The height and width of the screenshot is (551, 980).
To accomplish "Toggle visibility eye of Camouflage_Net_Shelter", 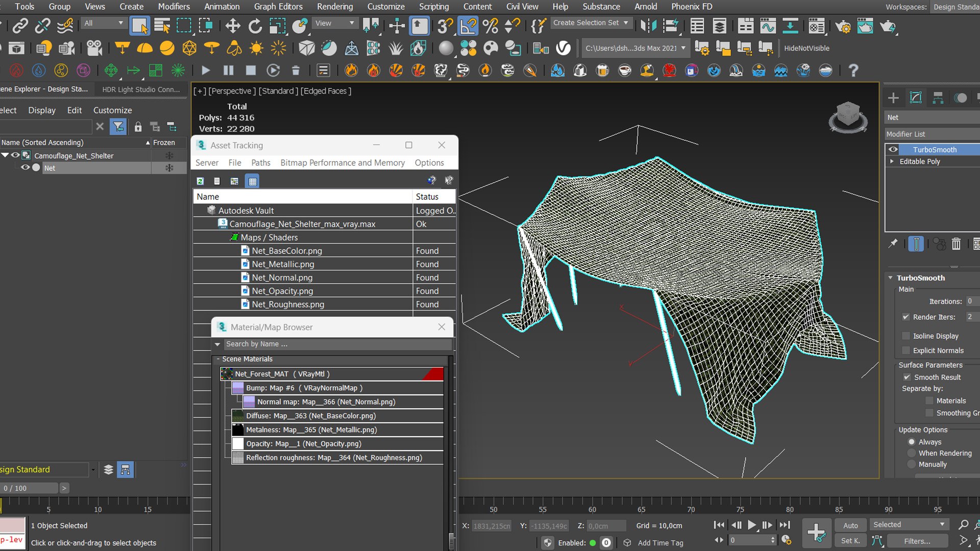I will [15, 156].
